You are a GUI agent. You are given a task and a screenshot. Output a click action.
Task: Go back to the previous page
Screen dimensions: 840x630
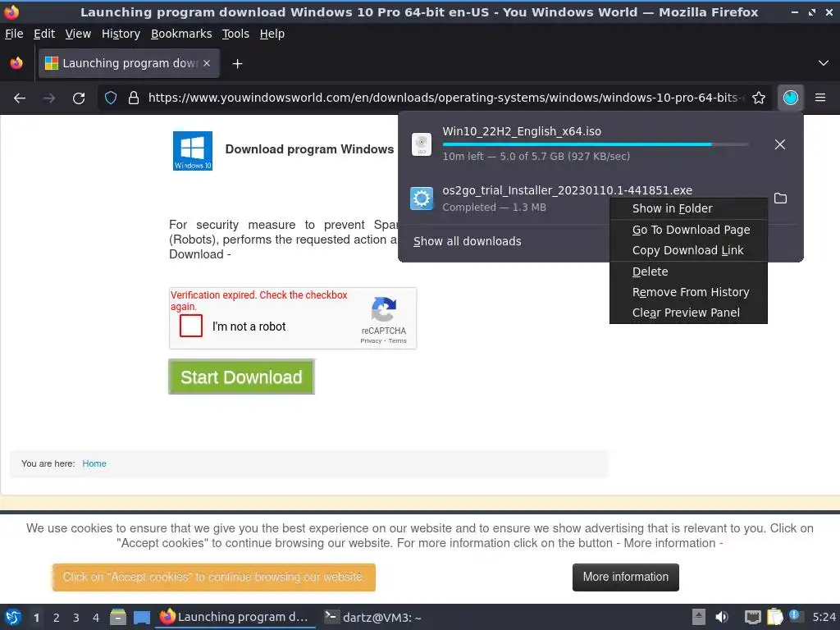(x=20, y=98)
